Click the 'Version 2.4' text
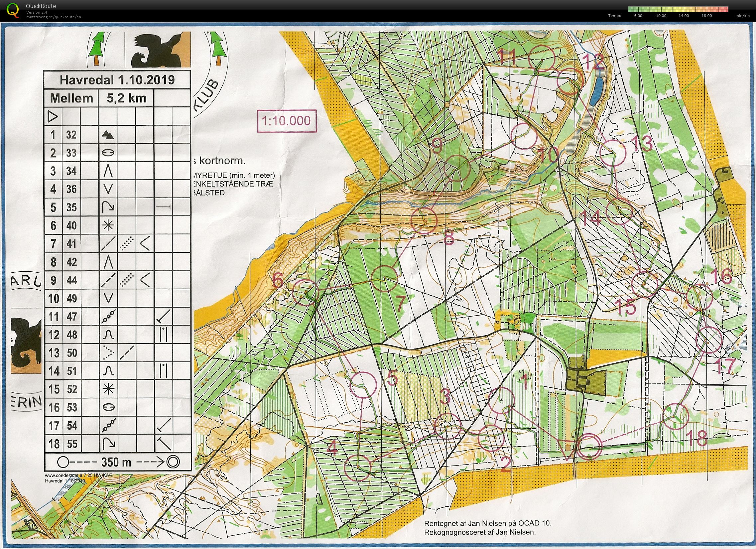The height and width of the screenshot is (549, 756). tap(37, 12)
